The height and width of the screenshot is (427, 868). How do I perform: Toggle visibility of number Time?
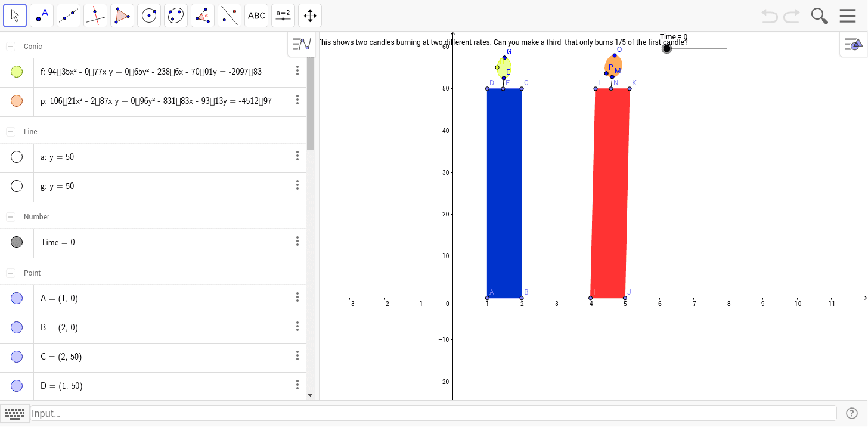[17, 242]
